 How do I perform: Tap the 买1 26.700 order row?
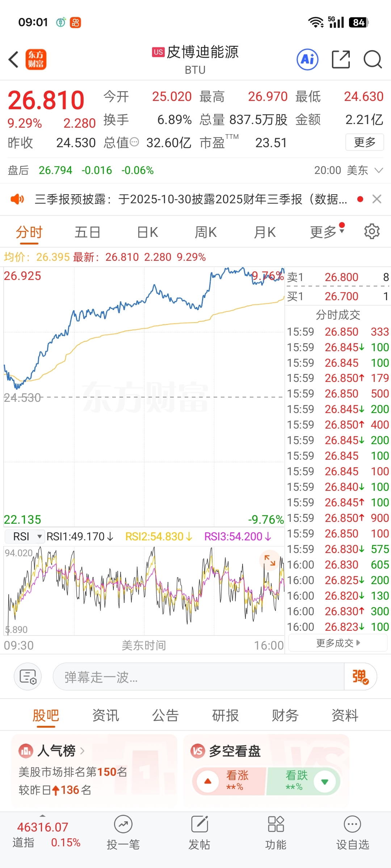pos(338,296)
